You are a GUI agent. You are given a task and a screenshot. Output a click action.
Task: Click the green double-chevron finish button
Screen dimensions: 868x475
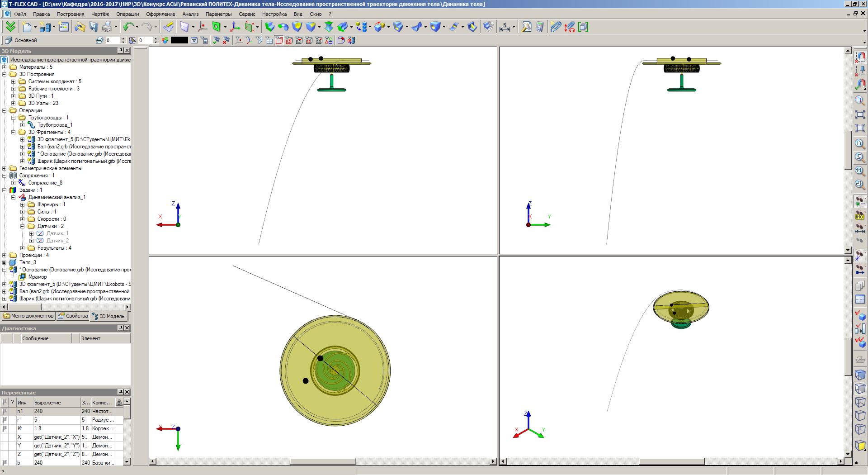click(x=10, y=27)
